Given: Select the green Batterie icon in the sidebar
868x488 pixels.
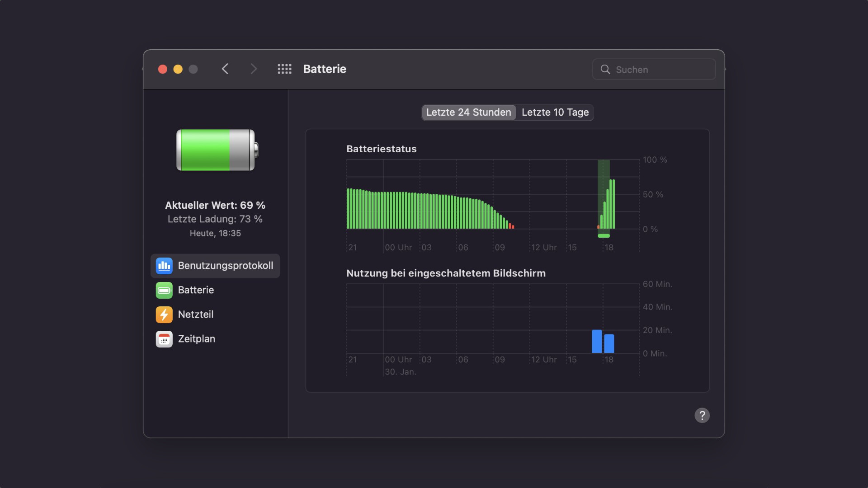Looking at the screenshot, I should 164,290.
